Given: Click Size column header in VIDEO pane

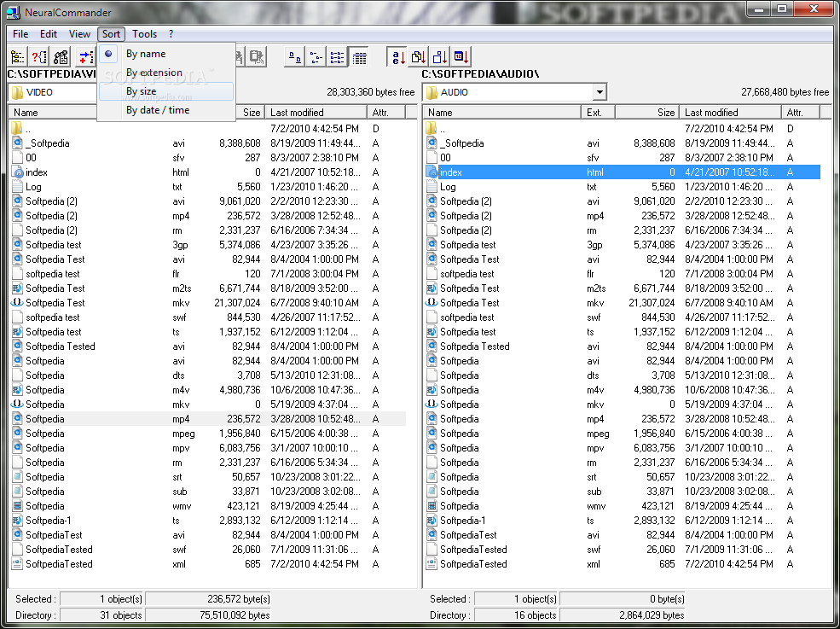Looking at the screenshot, I should 249,113.
